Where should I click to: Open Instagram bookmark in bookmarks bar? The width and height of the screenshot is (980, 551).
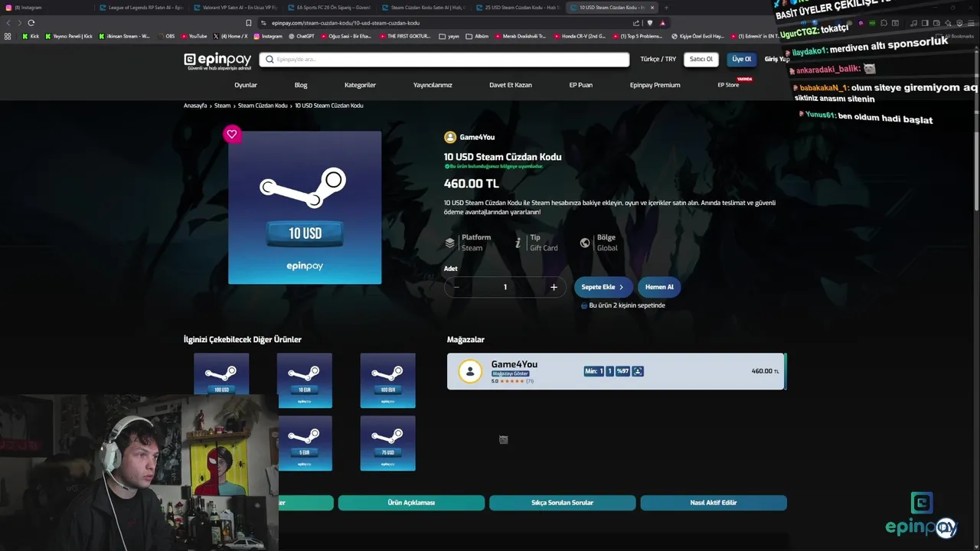(268, 36)
